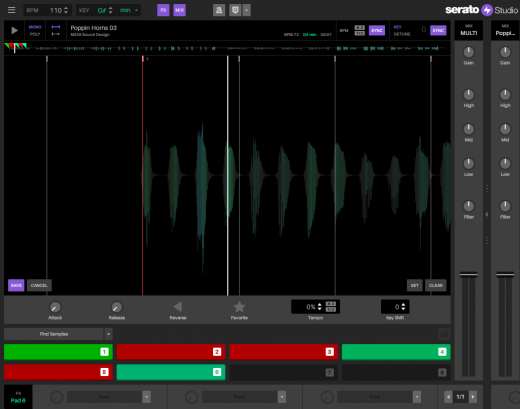520x409 pixels.
Task: Trigger red sample pad 2
Action: 171,352
